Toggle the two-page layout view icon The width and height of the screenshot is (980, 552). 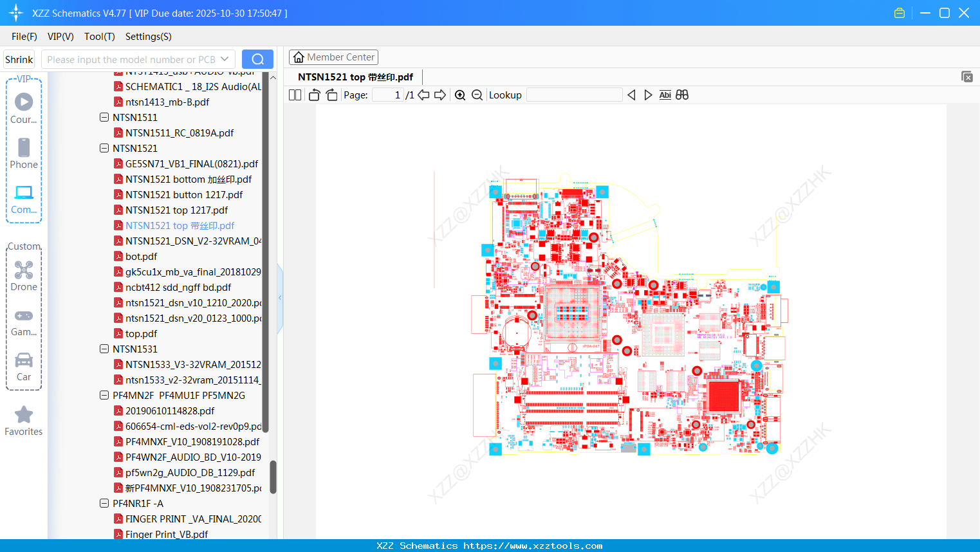pyautogui.click(x=295, y=95)
